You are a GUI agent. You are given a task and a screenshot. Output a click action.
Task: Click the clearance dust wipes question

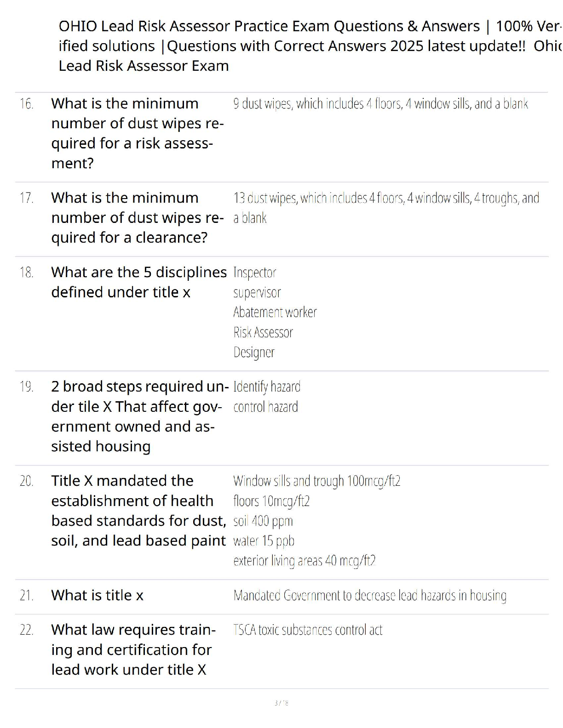coord(137,217)
